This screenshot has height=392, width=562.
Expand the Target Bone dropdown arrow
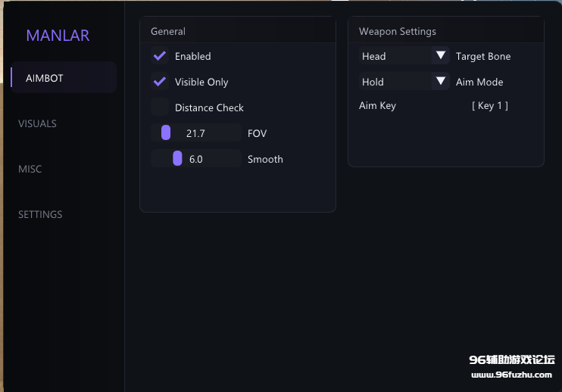[x=441, y=56]
